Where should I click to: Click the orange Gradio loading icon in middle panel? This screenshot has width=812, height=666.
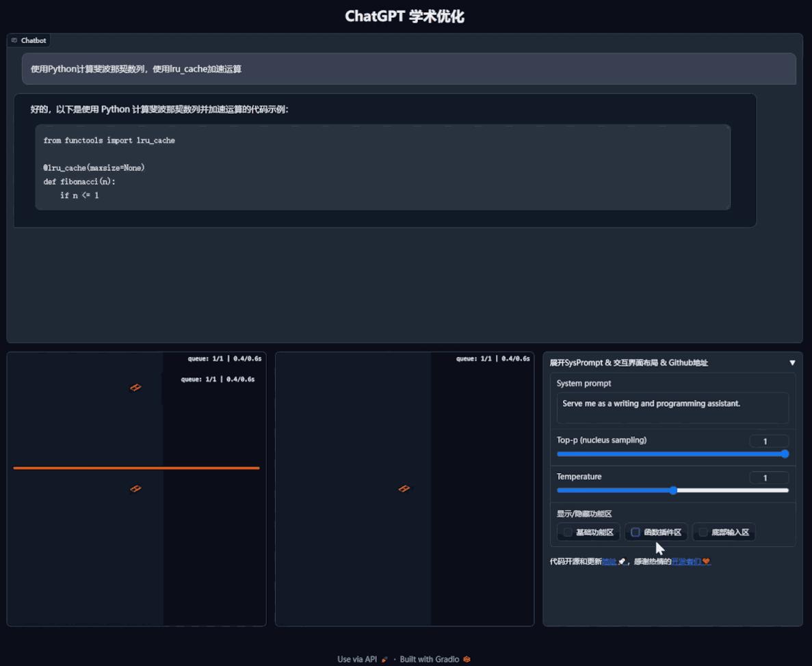tap(404, 488)
